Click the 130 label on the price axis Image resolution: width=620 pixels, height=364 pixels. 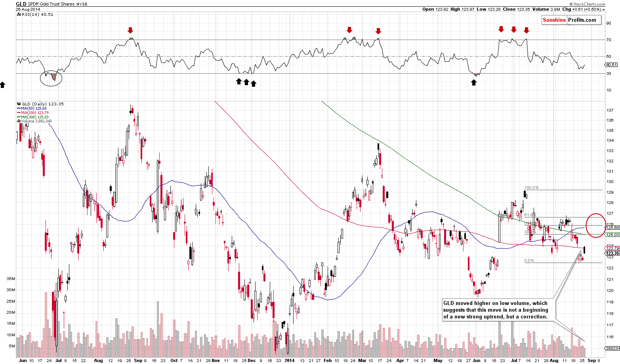pos(610,182)
